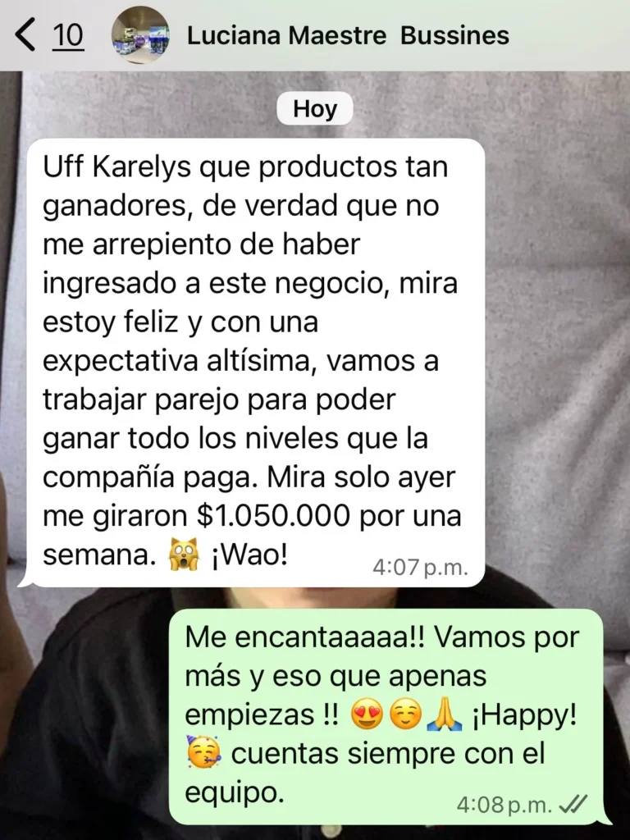The height and width of the screenshot is (840, 630).
Task: Tap the praying hands emoji
Action: 444,715
